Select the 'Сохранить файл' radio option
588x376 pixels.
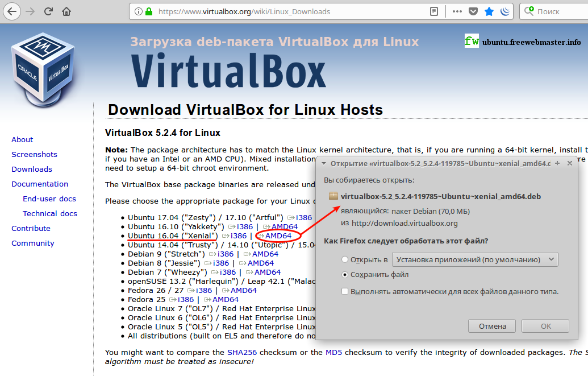[x=345, y=275]
